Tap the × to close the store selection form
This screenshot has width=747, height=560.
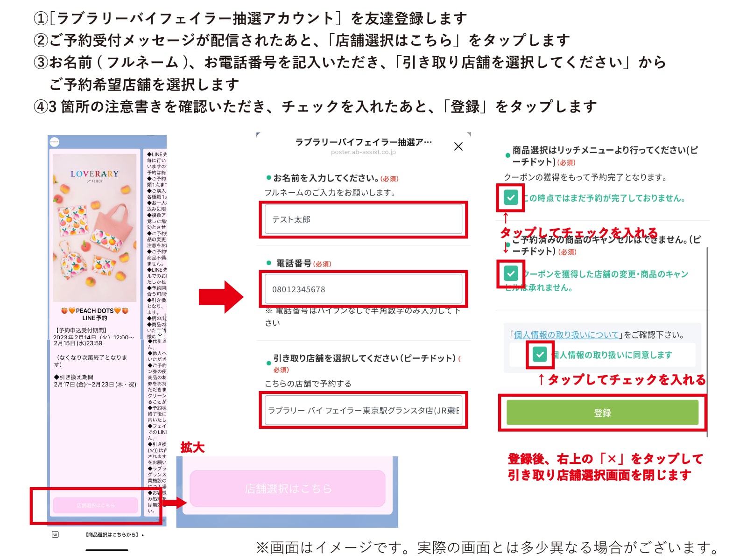(x=458, y=146)
